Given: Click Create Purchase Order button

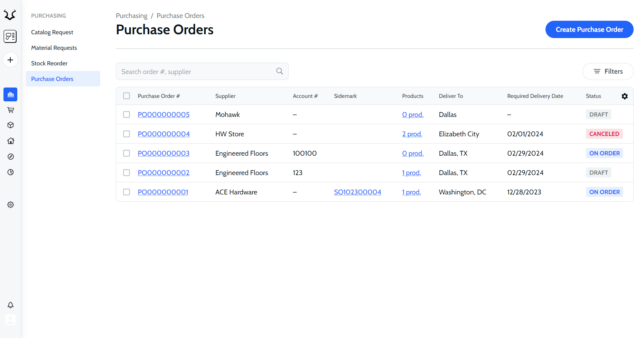Looking at the screenshot, I should [589, 29].
